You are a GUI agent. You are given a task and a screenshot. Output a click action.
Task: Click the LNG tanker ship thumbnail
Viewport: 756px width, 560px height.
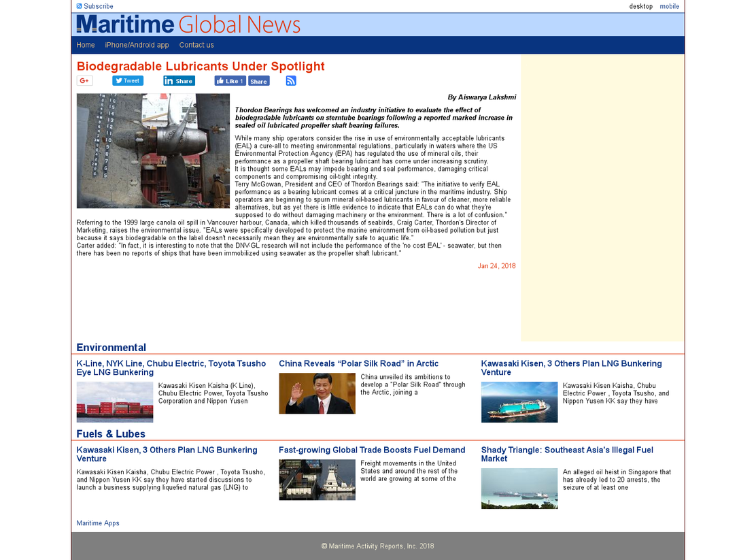[x=519, y=402]
